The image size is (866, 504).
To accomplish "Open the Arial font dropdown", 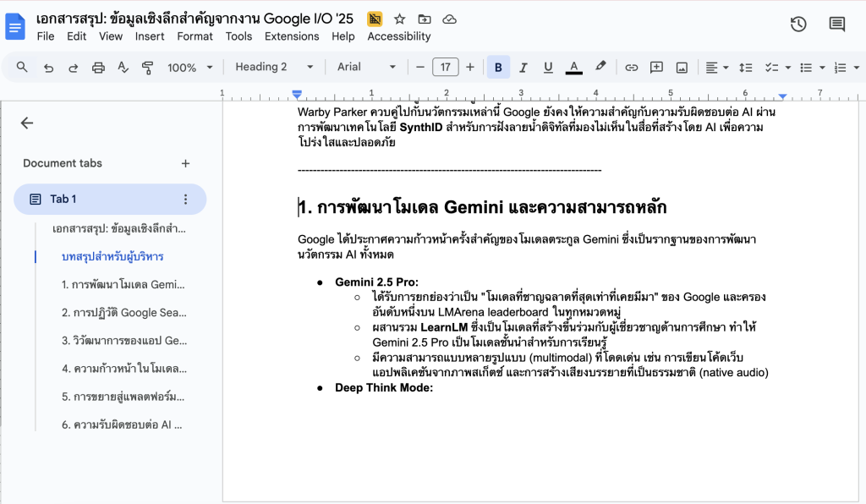I will coord(366,68).
